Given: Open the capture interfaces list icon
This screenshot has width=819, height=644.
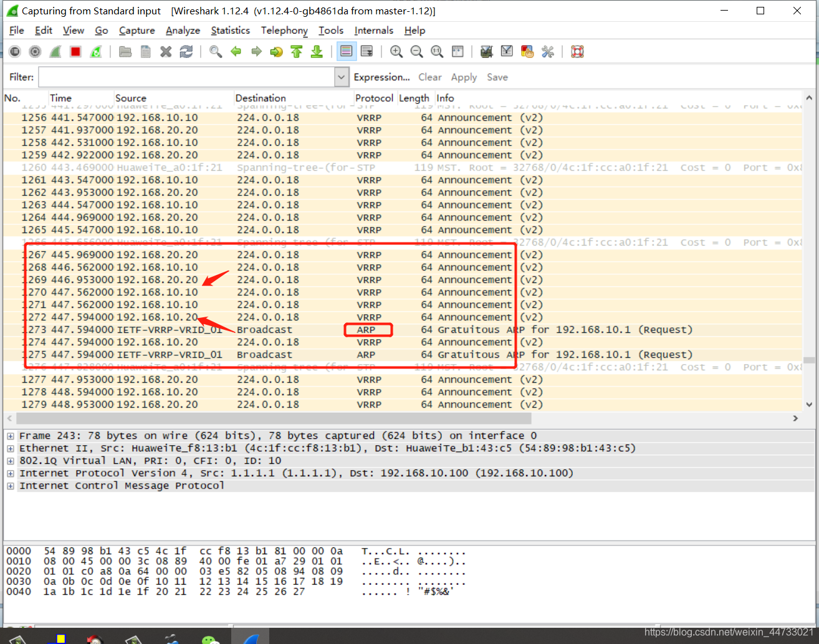Looking at the screenshot, I should [15, 52].
